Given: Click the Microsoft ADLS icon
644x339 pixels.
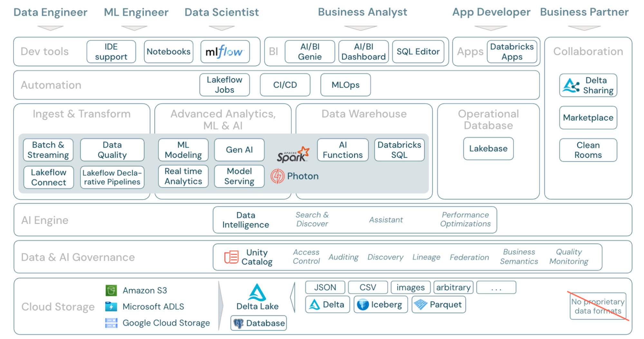Looking at the screenshot, I should [111, 306].
